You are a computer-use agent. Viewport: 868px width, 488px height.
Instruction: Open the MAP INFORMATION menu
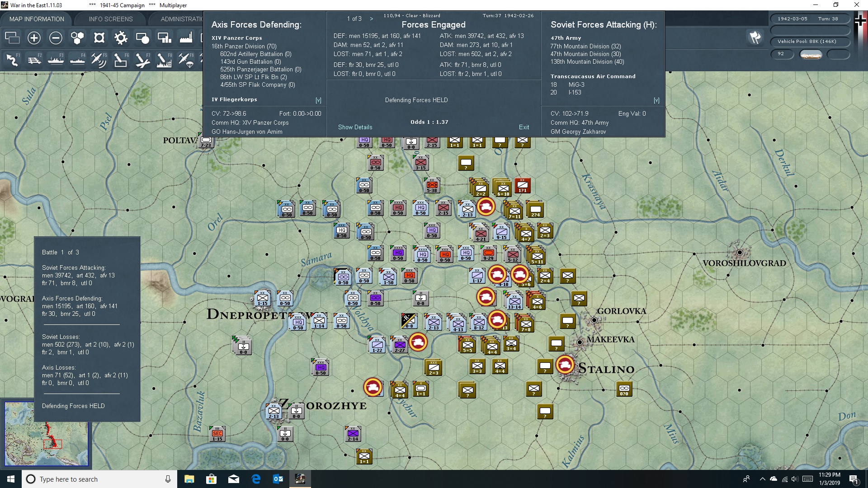tap(37, 19)
